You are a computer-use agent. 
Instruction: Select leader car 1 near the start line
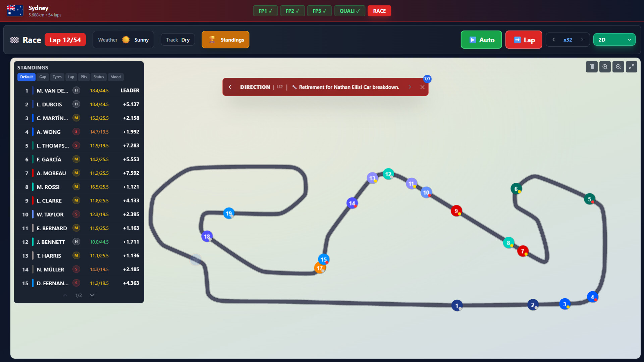click(x=457, y=305)
